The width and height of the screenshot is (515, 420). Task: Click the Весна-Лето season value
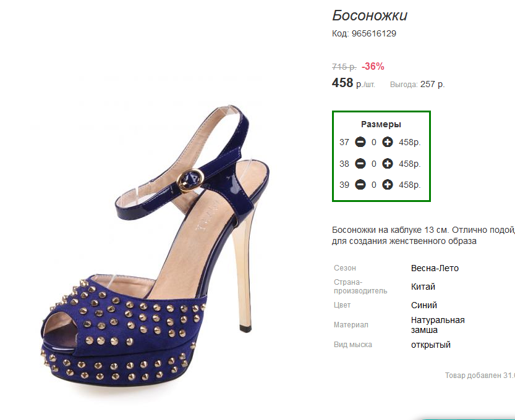(x=435, y=268)
